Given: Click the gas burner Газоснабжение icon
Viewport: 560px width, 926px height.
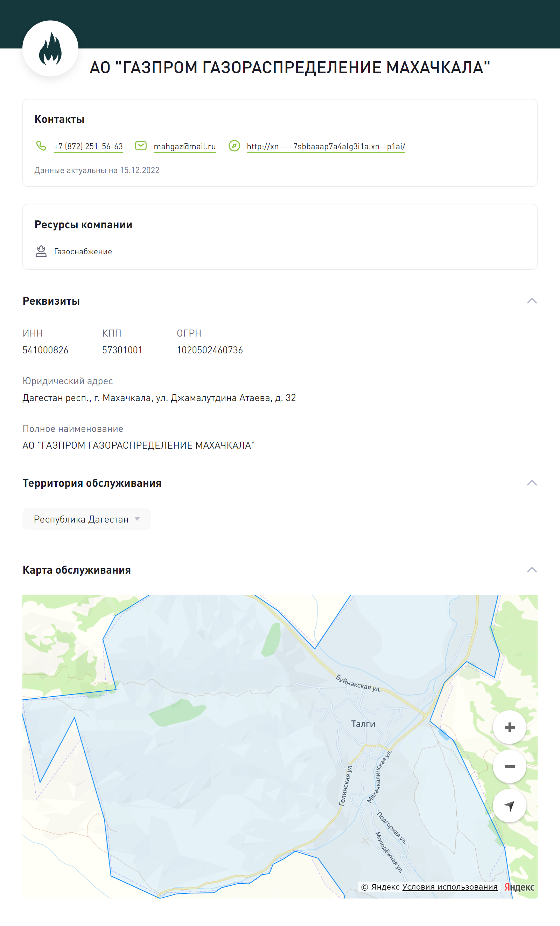Looking at the screenshot, I should 41,251.
